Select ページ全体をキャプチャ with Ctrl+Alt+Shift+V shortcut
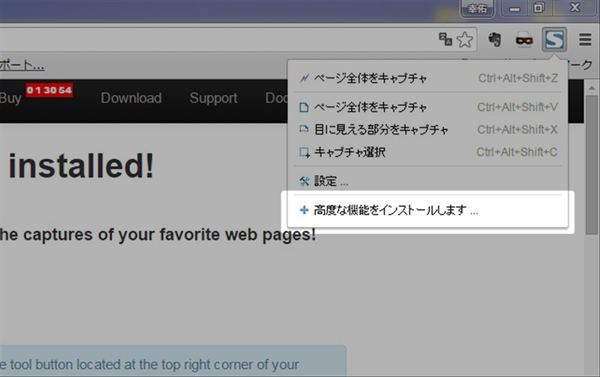600x377 pixels. [428, 107]
